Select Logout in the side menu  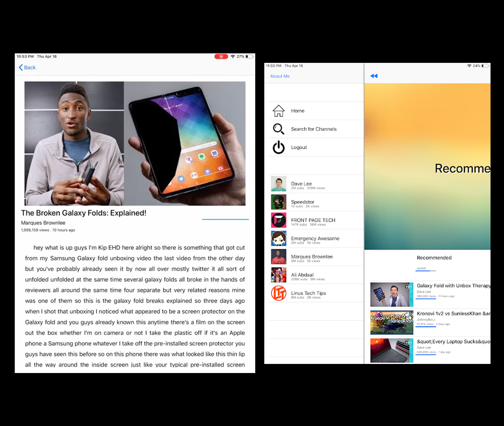pyautogui.click(x=316, y=147)
